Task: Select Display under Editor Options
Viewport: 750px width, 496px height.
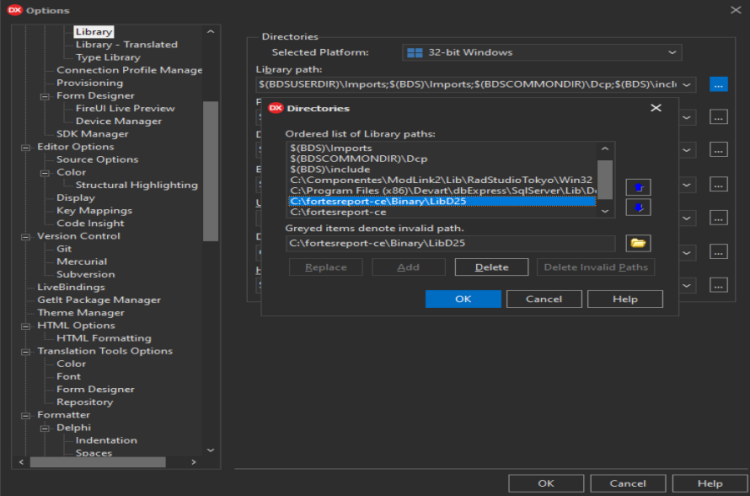Action: click(x=75, y=198)
